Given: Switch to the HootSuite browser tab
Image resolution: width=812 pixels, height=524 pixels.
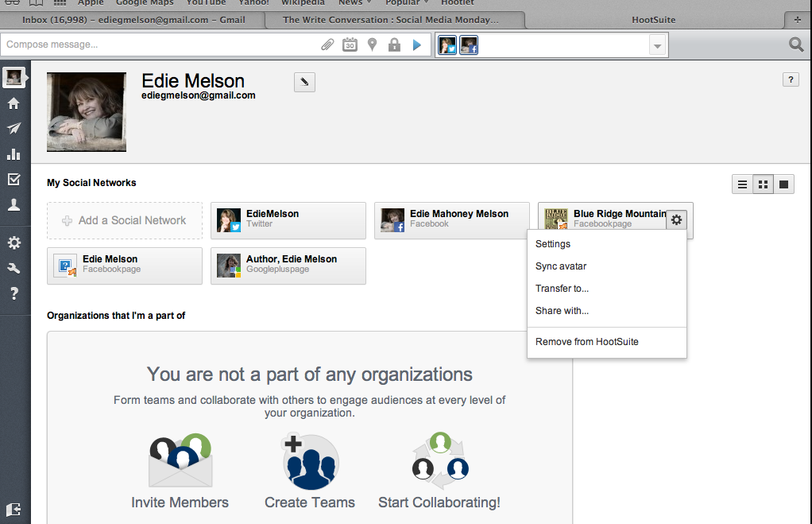Looking at the screenshot, I should pyautogui.click(x=654, y=20).
